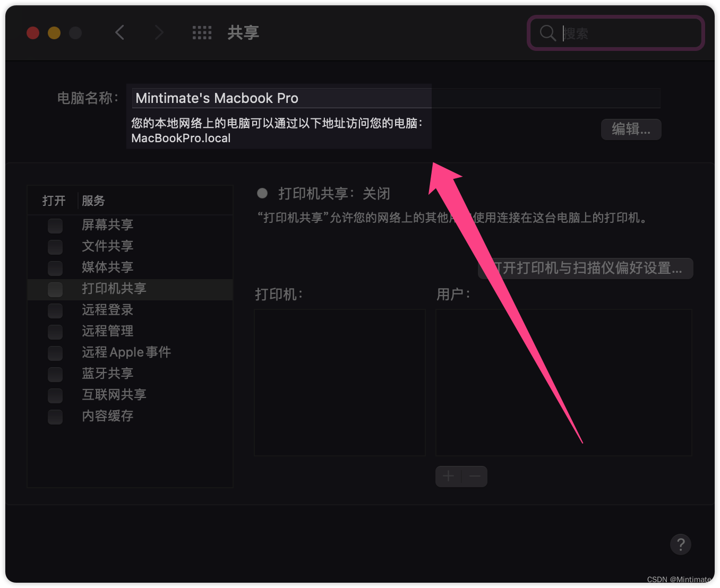This screenshot has height=588, width=720.
Task: Go forward with the right chevron arrow
Action: coord(159,33)
